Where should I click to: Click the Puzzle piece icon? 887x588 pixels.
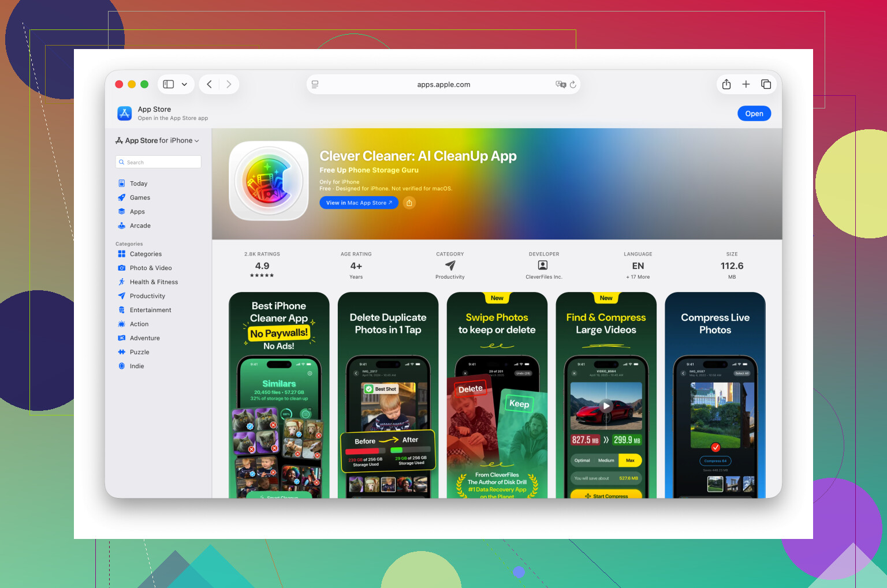122,352
